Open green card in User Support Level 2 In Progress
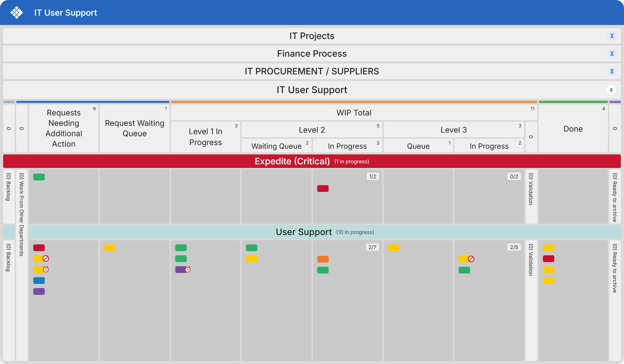The width and height of the screenshot is (624, 364). coord(323,270)
